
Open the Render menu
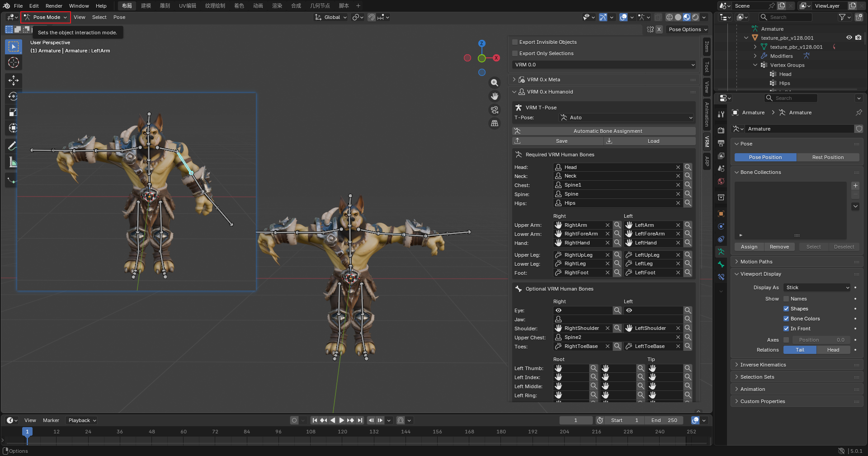(54, 6)
